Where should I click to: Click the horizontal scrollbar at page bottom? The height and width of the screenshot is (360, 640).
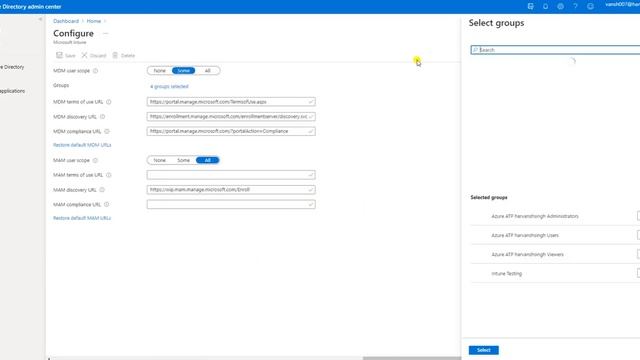[x=411, y=358]
